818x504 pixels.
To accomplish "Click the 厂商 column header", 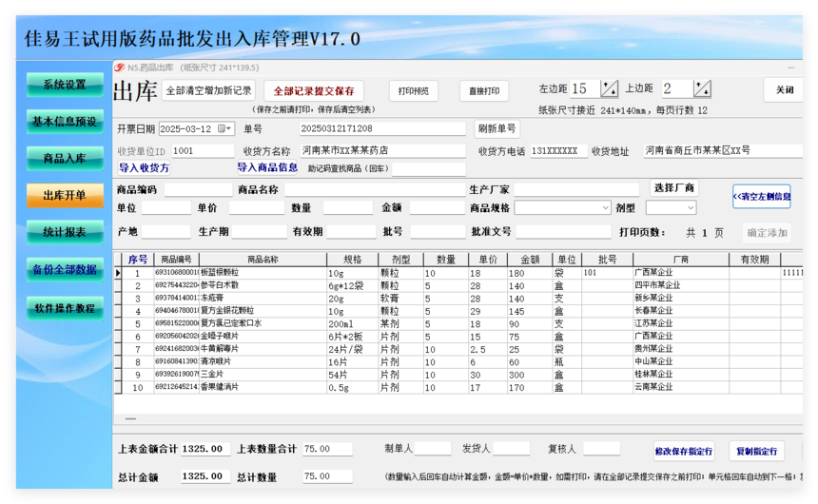I will (681, 260).
